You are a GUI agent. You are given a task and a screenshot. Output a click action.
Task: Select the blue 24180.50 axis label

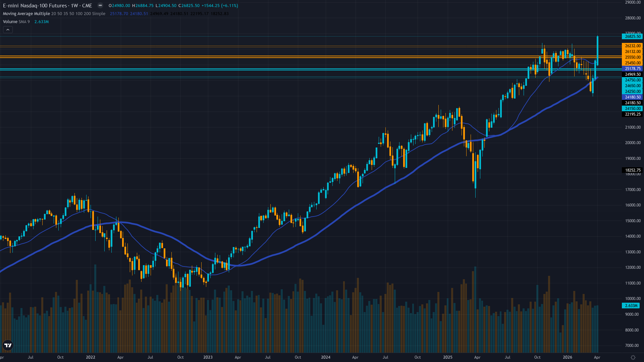(x=633, y=97)
